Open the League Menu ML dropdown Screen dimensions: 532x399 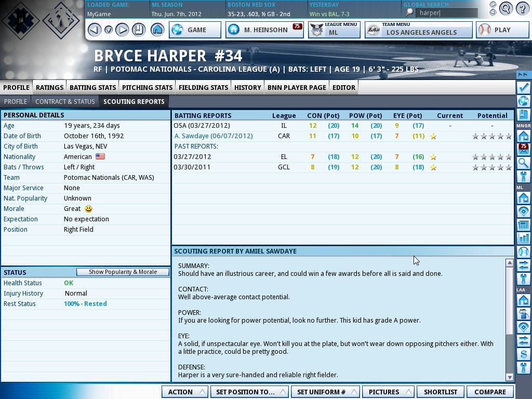[334, 30]
